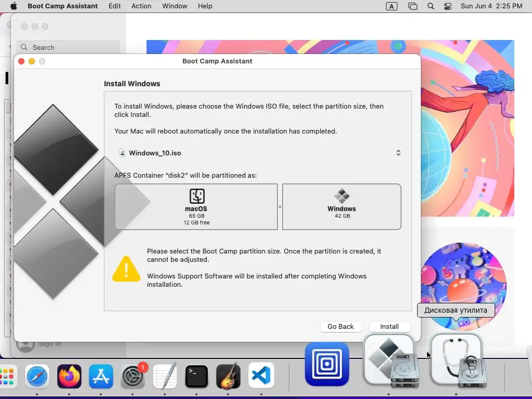Screen dimensions: 532x399
Task: Open the Window menu
Action: pos(175,6)
